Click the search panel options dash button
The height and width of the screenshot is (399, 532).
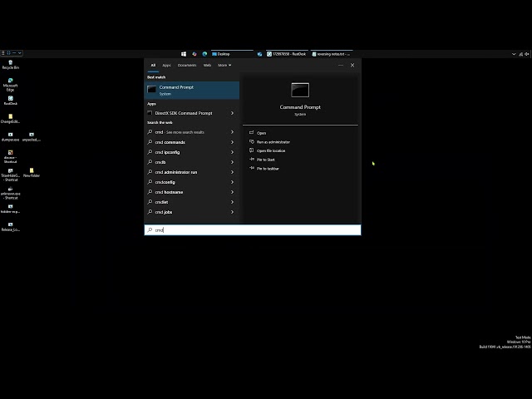tap(341, 65)
